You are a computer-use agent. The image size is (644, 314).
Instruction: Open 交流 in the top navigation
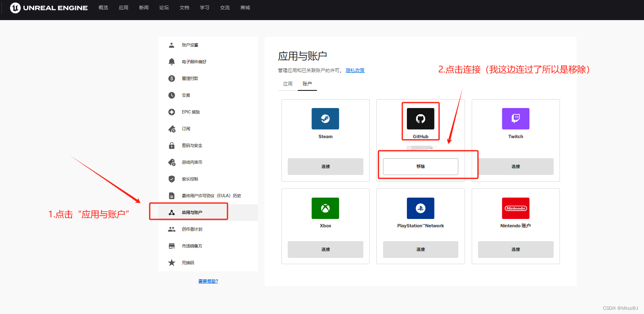coord(225,8)
